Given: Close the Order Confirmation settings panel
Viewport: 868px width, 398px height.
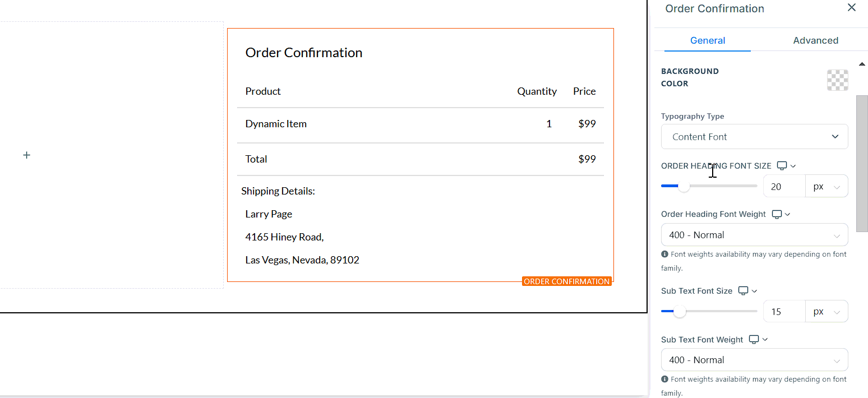Looking at the screenshot, I should (x=851, y=8).
